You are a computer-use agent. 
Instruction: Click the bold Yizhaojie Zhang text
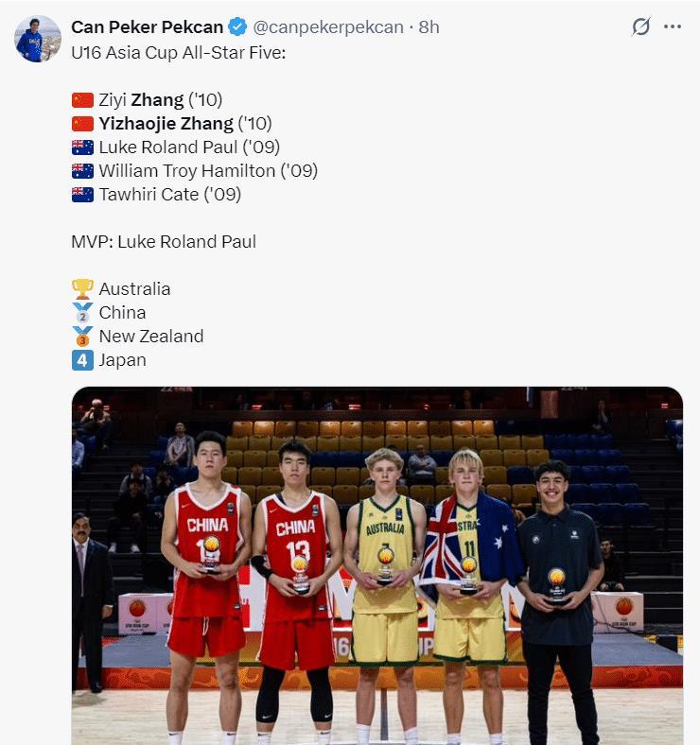(x=166, y=124)
